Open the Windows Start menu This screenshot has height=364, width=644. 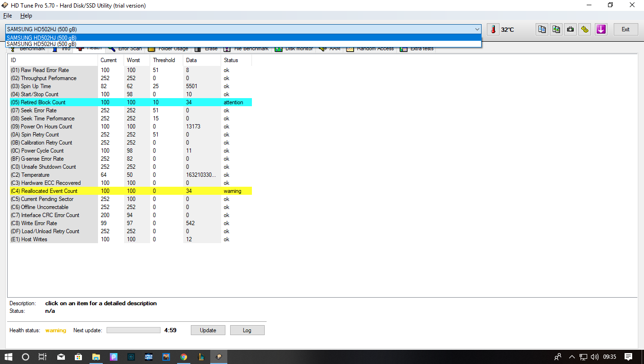tap(8, 357)
